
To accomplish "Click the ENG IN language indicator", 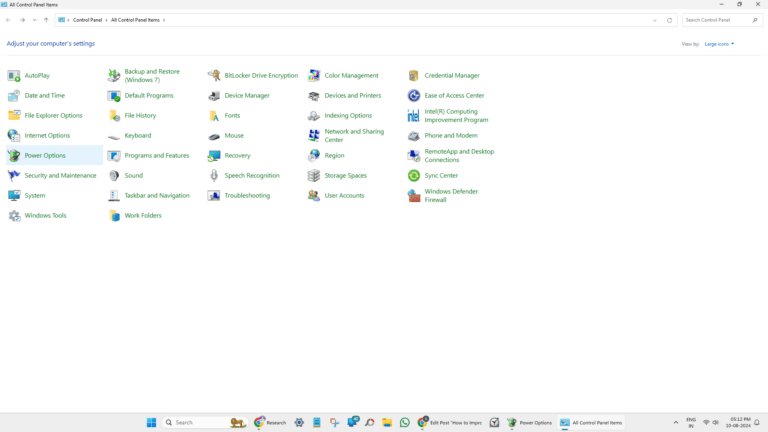I will 691,422.
